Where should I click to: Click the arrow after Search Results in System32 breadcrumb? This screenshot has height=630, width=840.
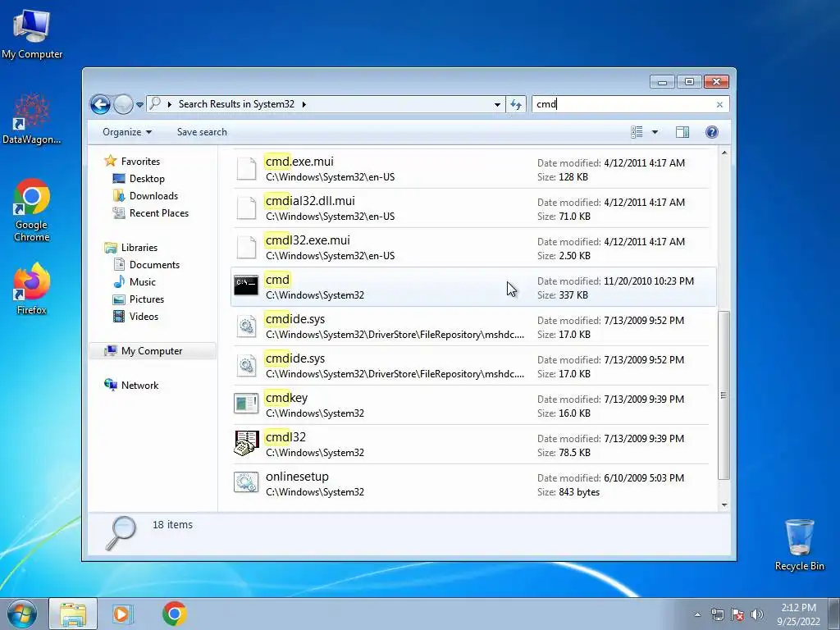[304, 104]
